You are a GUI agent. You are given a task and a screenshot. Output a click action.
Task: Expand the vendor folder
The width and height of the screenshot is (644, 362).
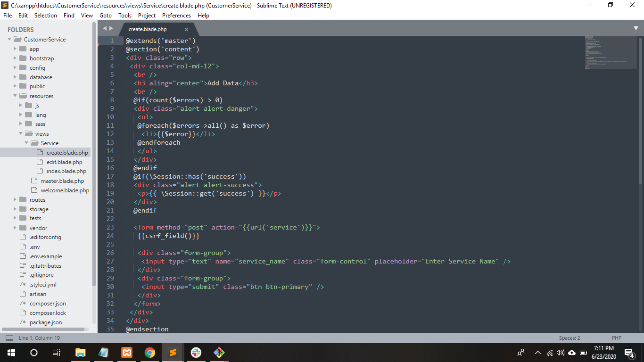click(x=16, y=228)
